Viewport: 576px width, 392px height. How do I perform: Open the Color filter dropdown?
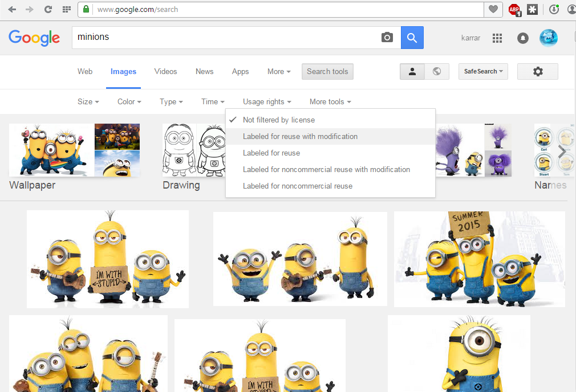coord(129,101)
